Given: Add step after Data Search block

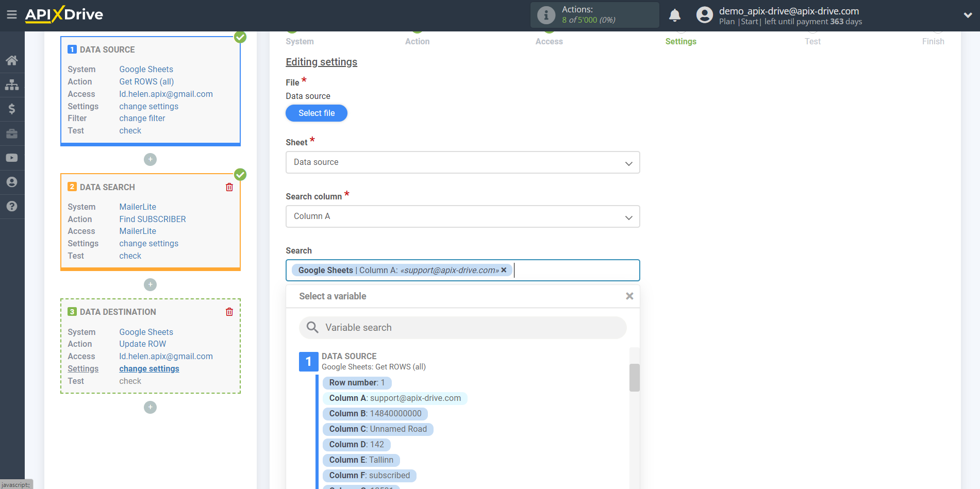Looking at the screenshot, I should [150, 284].
